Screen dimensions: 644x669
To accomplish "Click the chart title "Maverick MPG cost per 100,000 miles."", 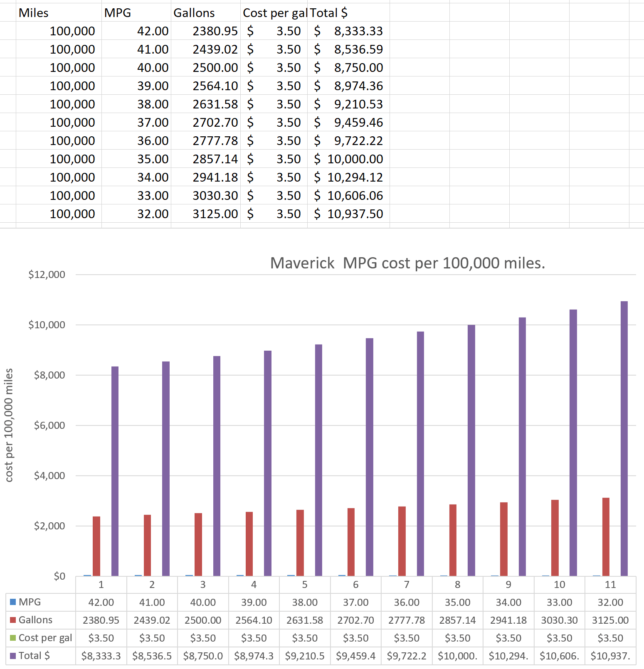I will point(407,263).
